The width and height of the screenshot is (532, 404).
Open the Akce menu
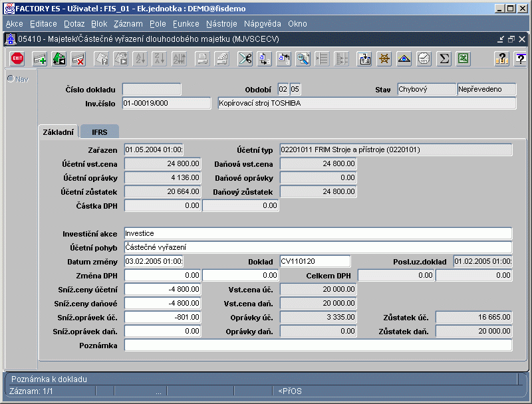[x=14, y=24]
